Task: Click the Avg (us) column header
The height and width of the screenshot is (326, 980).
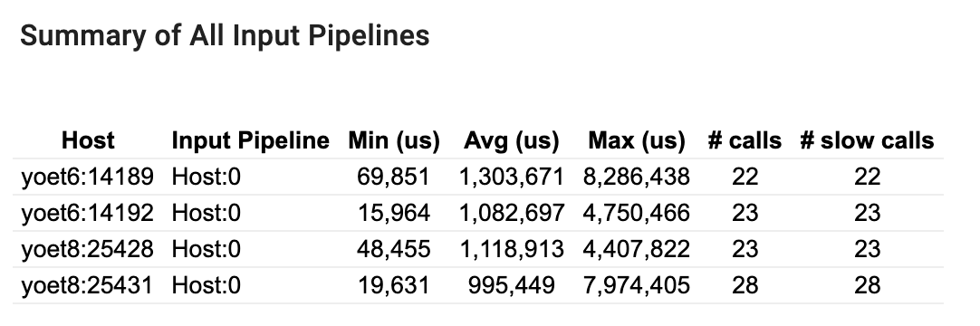Action: tap(511, 140)
